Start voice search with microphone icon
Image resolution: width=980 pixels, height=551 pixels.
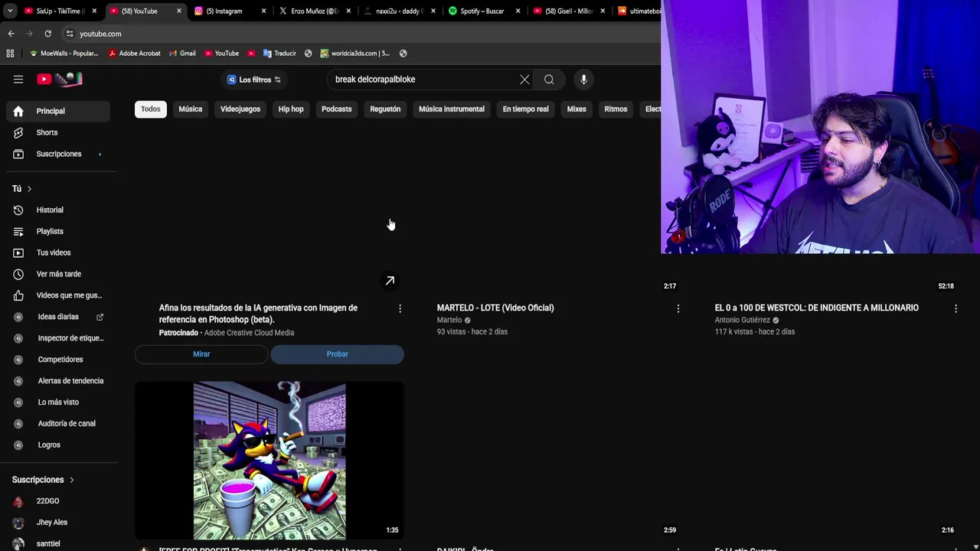point(583,80)
